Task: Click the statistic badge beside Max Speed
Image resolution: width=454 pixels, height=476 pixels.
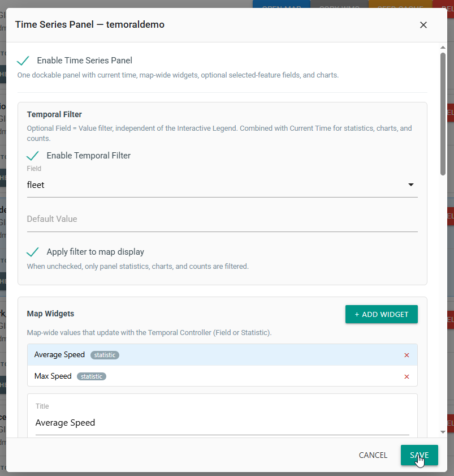Action: [91, 376]
